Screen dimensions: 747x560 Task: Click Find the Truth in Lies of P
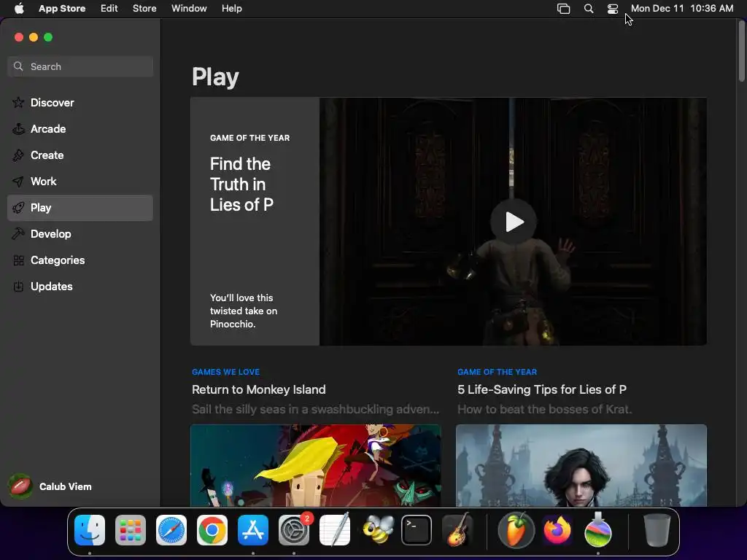pos(241,184)
